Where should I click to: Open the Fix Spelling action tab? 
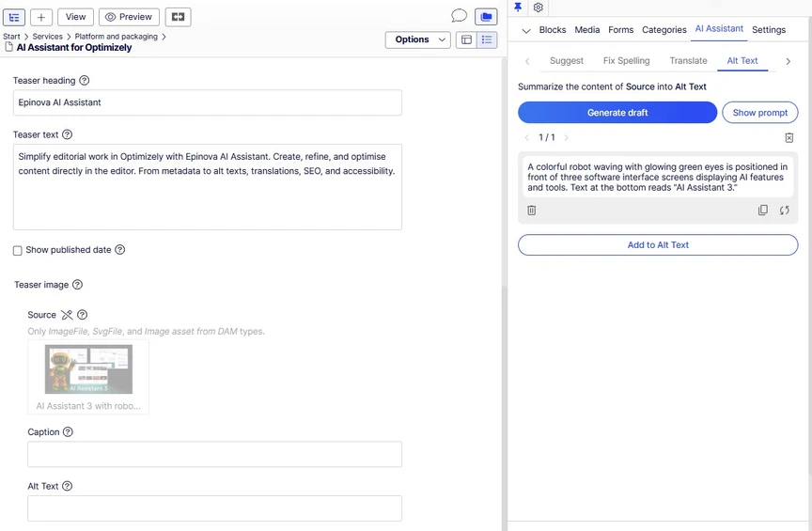click(x=626, y=60)
